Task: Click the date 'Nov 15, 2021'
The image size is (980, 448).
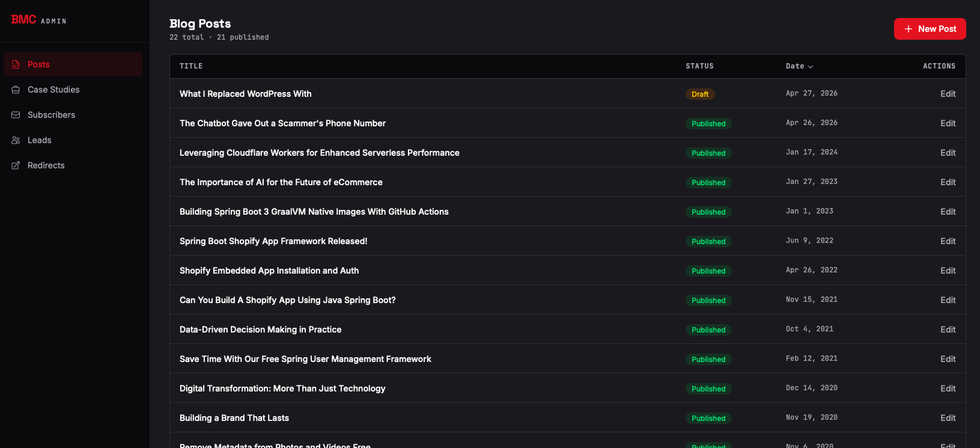Action: 811,299
